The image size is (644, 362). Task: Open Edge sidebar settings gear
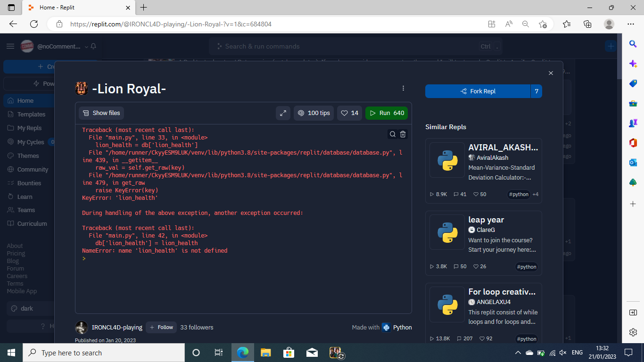pyautogui.click(x=633, y=332)
